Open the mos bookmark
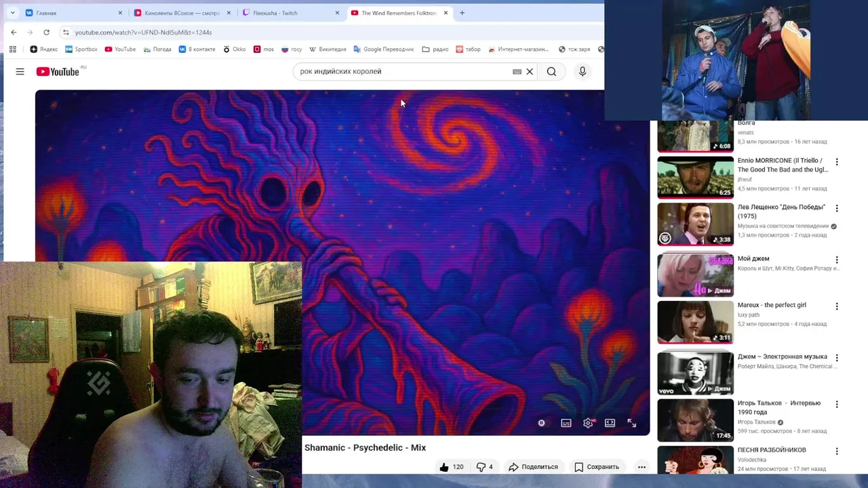Viewport: 868px width, 488px height. click(x=264, y=49)
